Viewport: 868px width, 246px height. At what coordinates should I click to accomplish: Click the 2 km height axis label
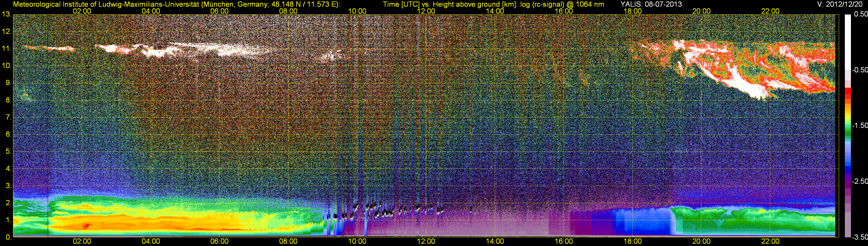(8, 203)
